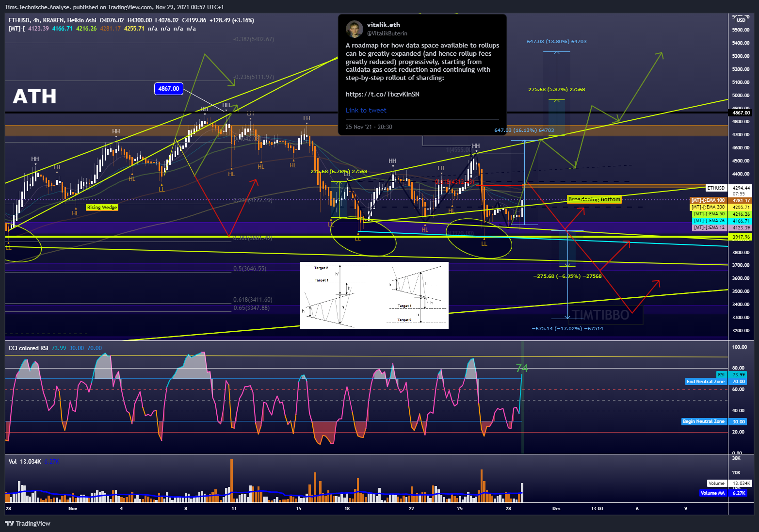759x532 pixels.
Task: Click the Volume MA label
Action: tap(712, 493)
